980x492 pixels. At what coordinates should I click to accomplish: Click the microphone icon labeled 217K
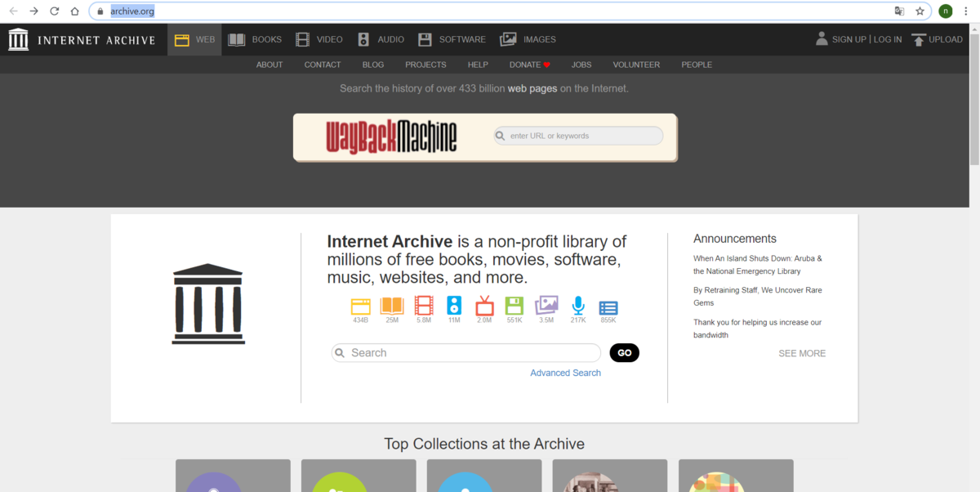click(578, 306)
